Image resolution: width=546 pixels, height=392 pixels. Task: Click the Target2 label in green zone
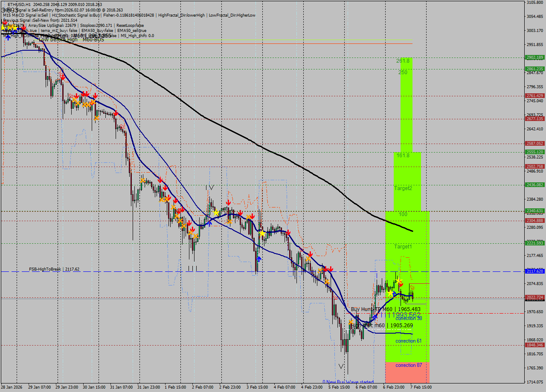[x=403, y=188]
